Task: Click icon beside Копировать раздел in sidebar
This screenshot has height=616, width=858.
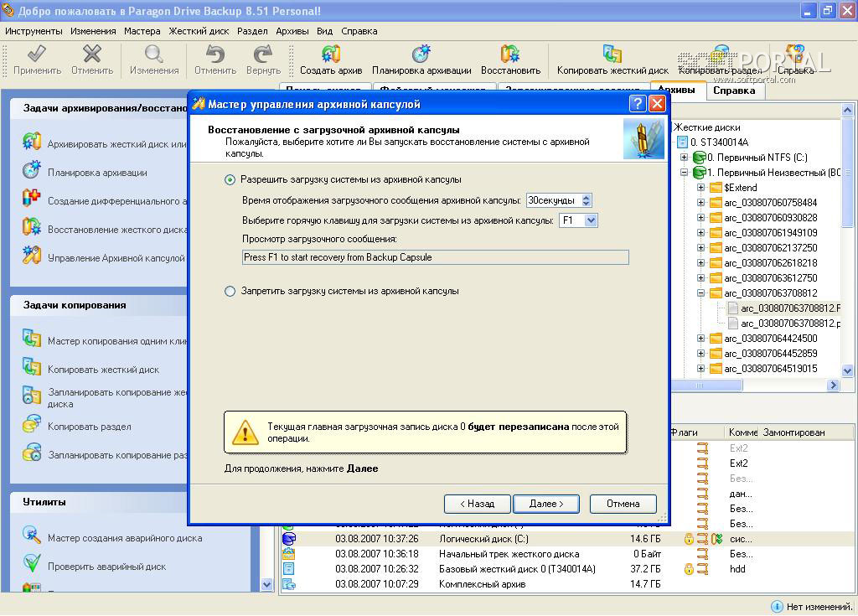Action: click(x=32, y=424)
